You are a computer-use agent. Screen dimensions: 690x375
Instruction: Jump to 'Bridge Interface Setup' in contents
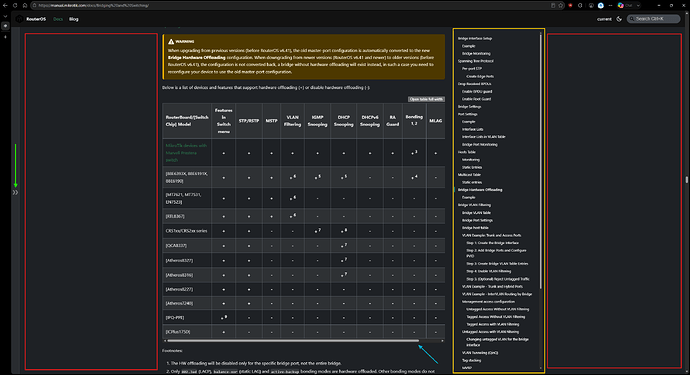[475, 38]
